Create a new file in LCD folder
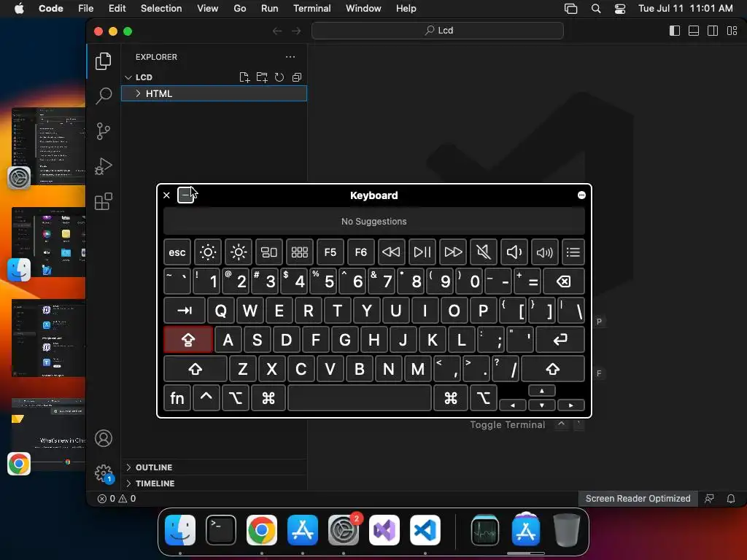 click(244, 77)
